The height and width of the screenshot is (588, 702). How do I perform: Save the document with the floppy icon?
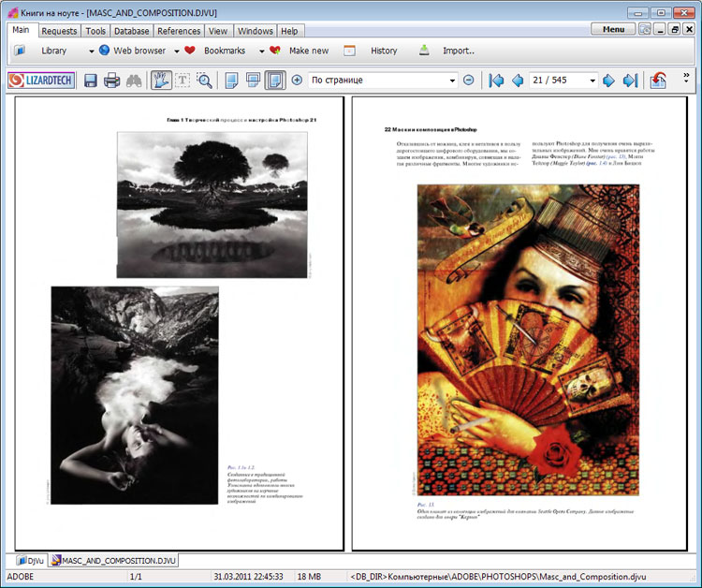(91, 81)
